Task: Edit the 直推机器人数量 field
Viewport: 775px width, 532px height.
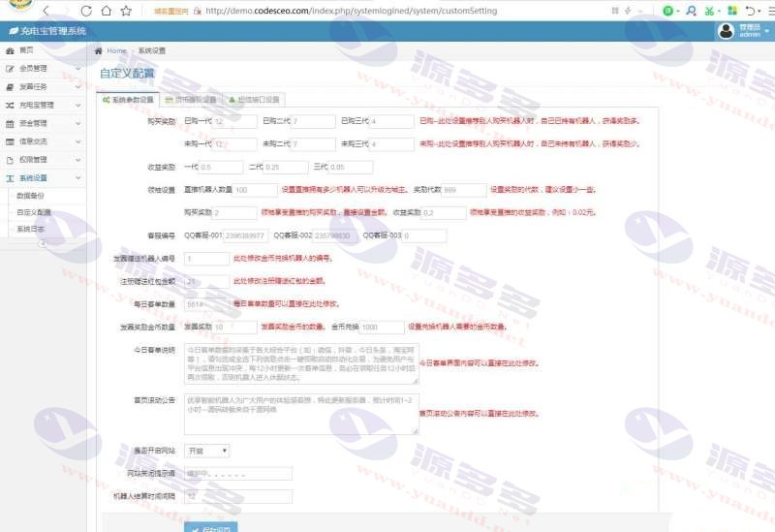Action: click(x=256, y=190)
